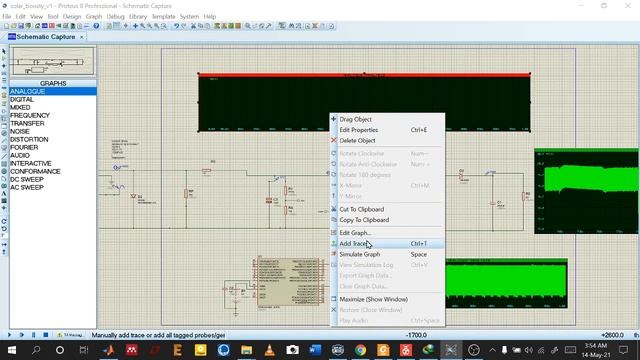Undo the last action using toolbar arrow
Screen dimensions: 640x360
177,26
